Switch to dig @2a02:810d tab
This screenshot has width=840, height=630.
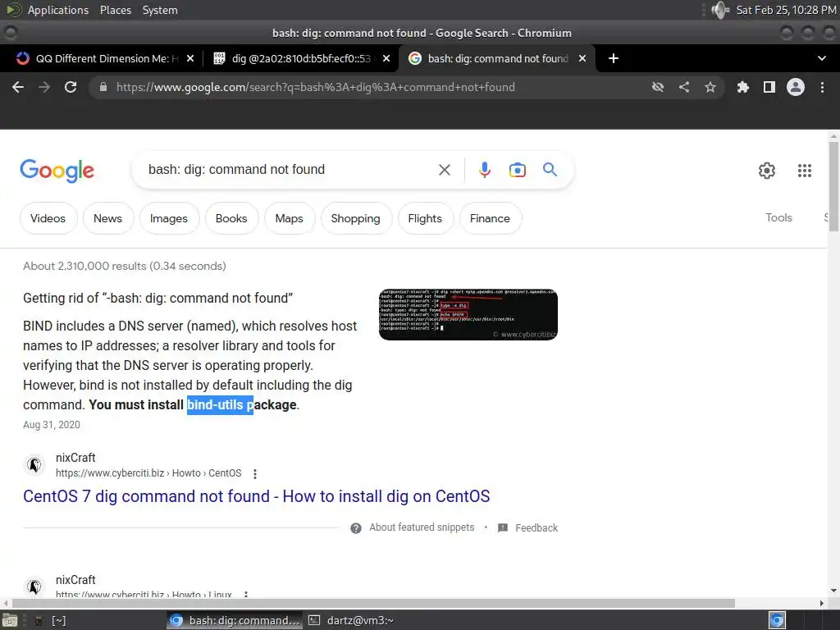300,58
